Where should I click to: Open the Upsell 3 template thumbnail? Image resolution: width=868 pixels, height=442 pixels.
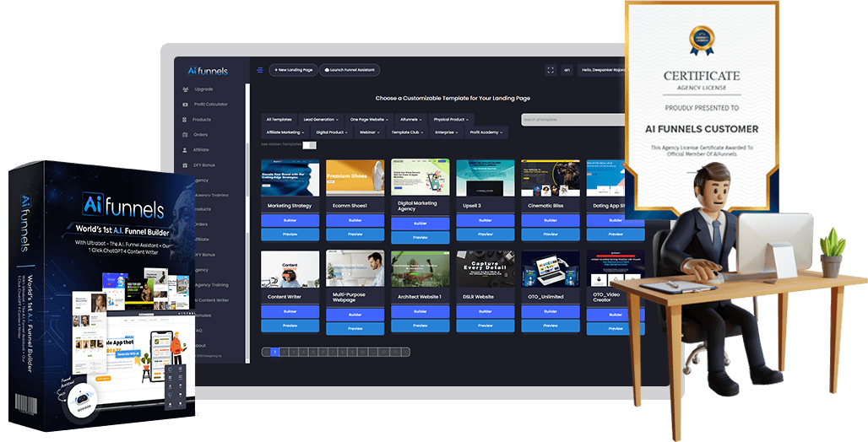pyautogui.click(x=486, y=178)
